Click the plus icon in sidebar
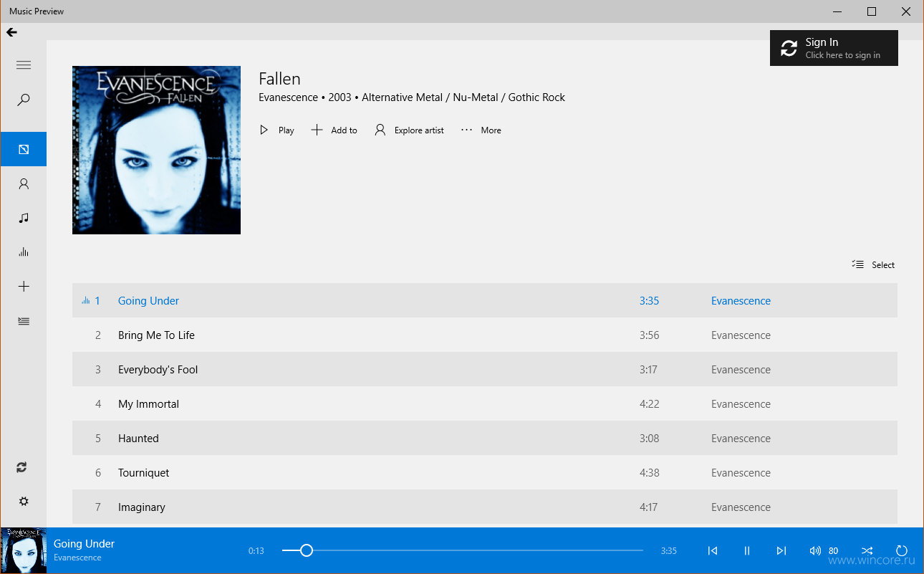924x574 pixels. click(x=24, y=287)
